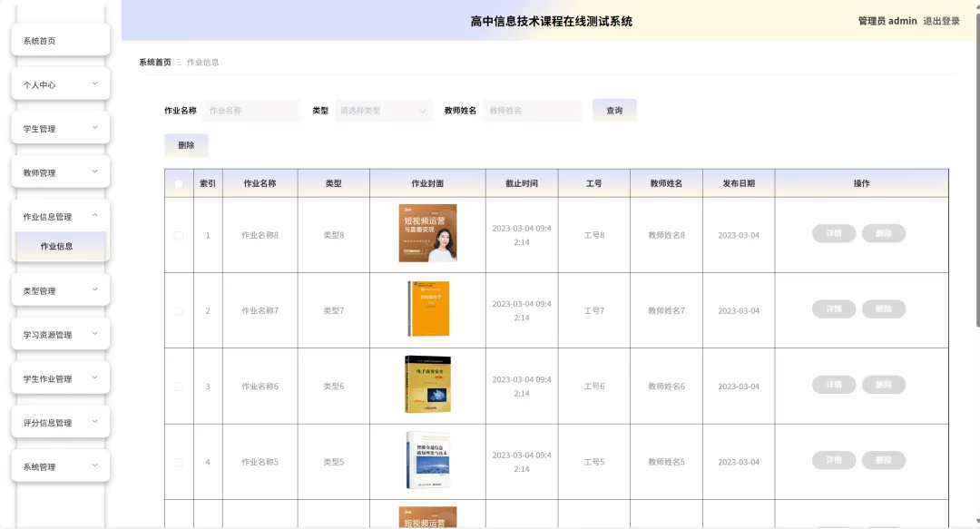
Task: Check the checkbox for row 作业名称8
Action: click(x=179, y=236)
